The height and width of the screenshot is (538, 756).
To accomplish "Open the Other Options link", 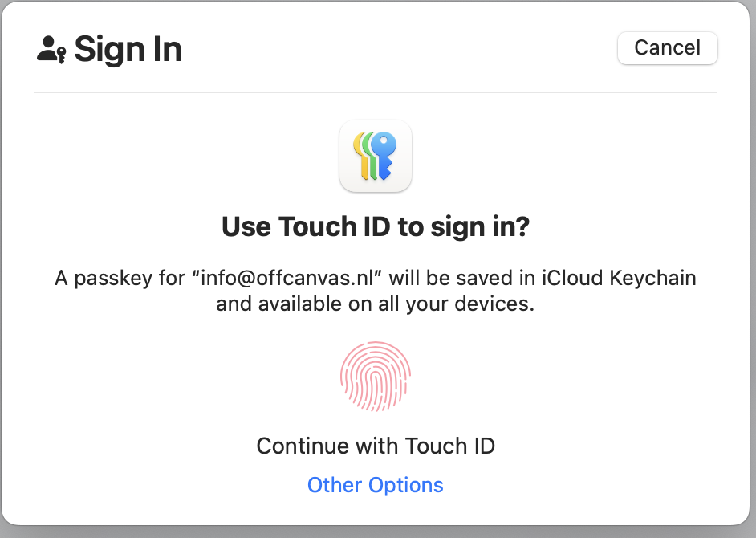I will (x=376, y=485).
